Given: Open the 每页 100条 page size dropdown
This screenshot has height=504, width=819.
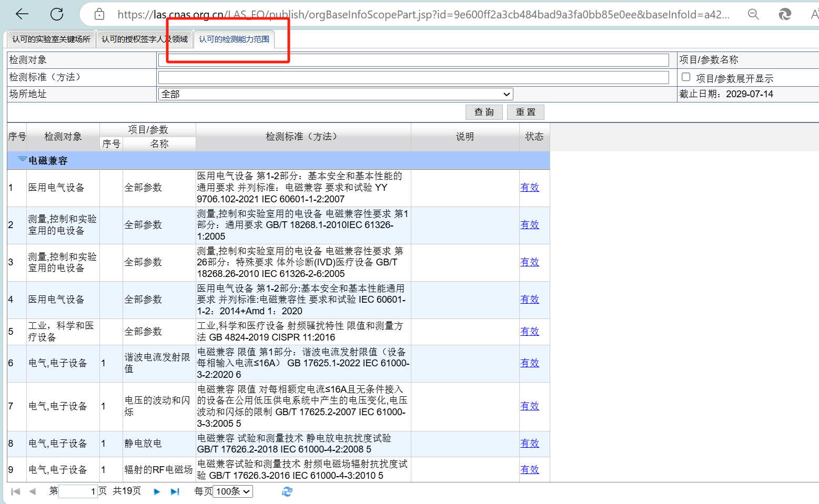Looking at the screenshot, I should pos(232,491).
